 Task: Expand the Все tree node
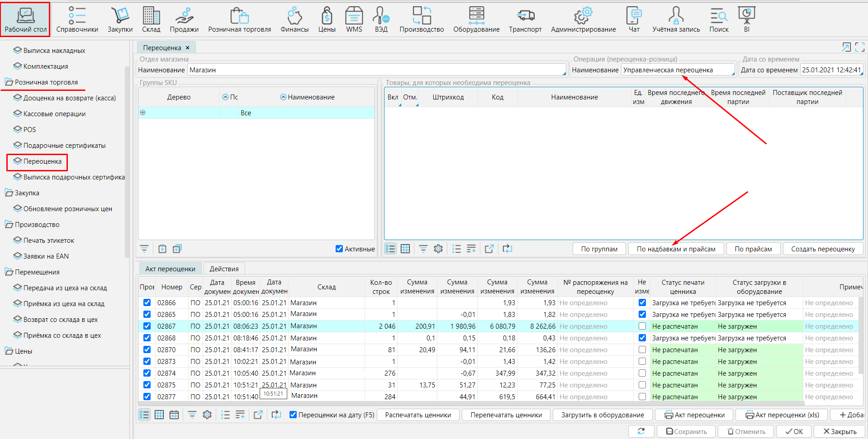coord(143,113)
